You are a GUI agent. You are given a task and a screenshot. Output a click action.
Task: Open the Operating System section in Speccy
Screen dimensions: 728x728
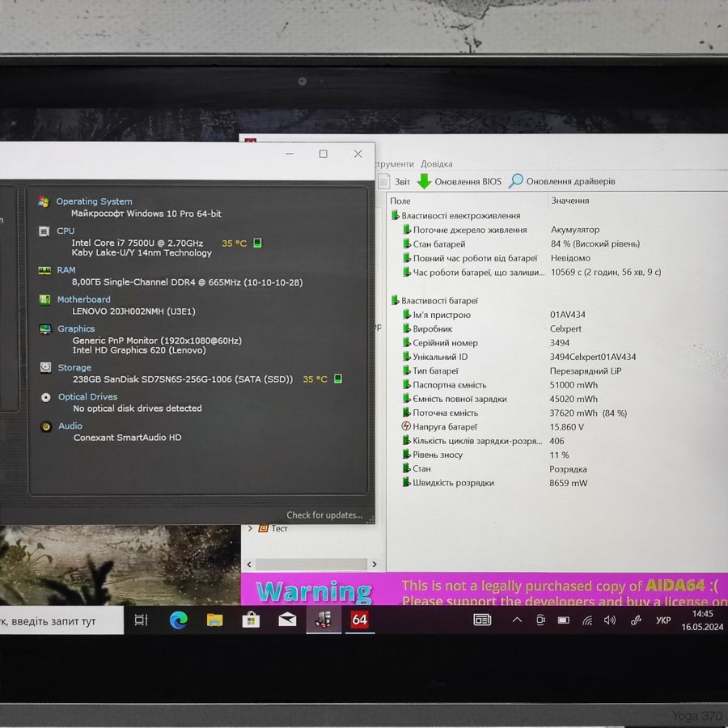(x=95, y=201)
